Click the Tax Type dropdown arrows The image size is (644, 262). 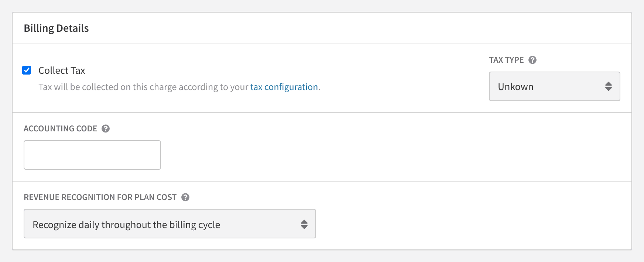[608, 86]
